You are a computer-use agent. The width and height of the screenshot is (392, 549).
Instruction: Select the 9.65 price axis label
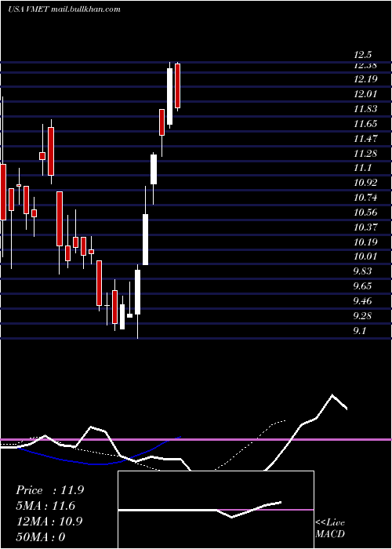(x=363, y=286)
